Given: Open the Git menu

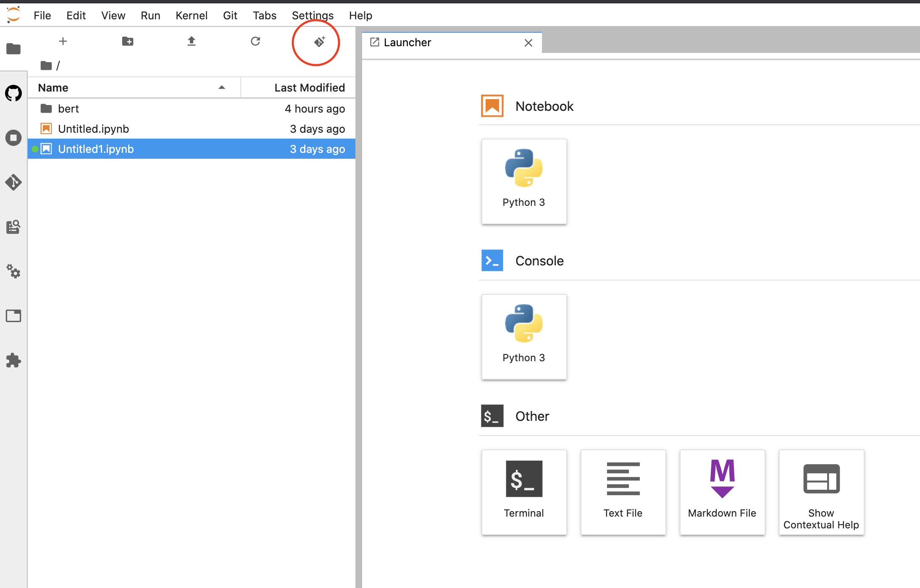Looking at the screenshot, I should (230, 16).
